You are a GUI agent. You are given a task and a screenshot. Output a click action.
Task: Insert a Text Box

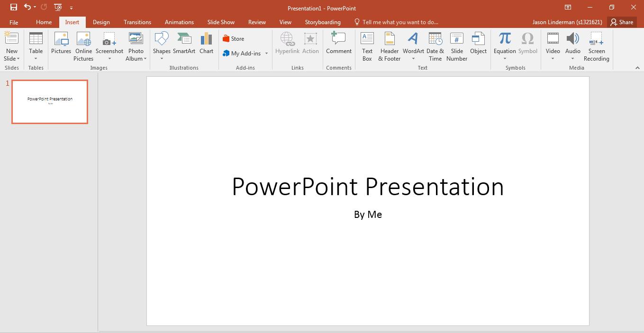pos(367,46)
